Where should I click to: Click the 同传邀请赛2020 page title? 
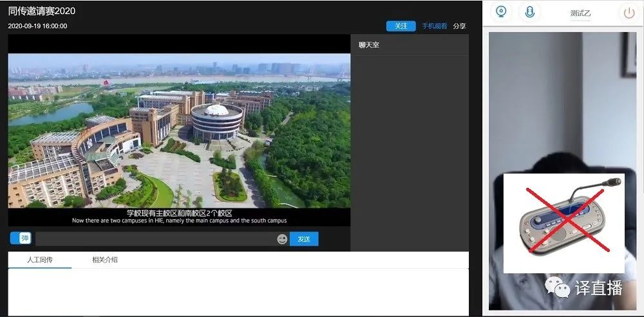coord(41,11)
